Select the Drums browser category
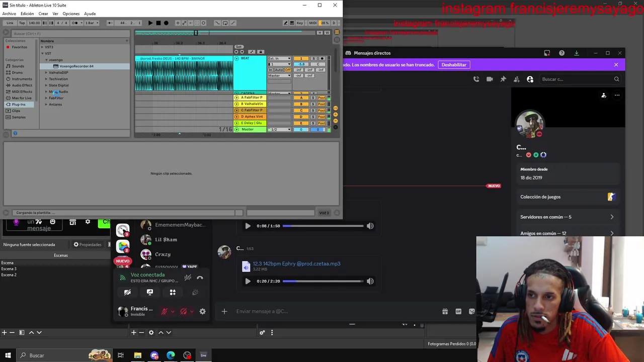The height and width of the screenshot is (362, 644). [x=17, y=72]
